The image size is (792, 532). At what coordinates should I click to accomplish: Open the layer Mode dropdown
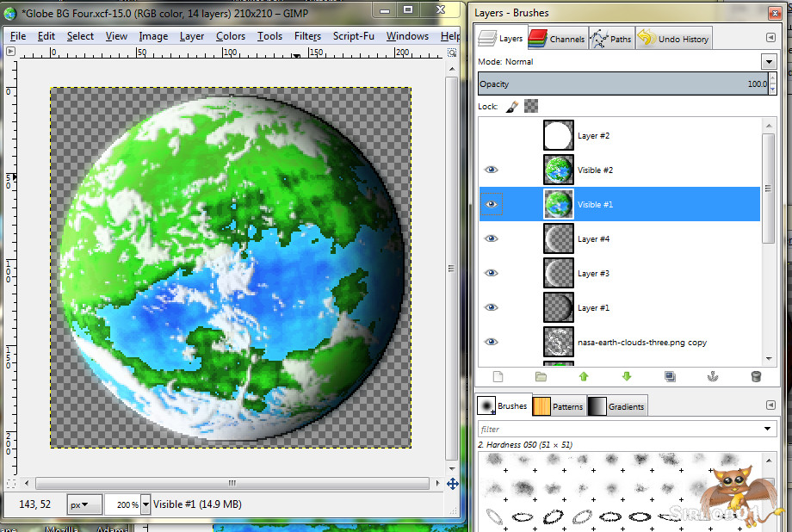[x=768, y=62]
